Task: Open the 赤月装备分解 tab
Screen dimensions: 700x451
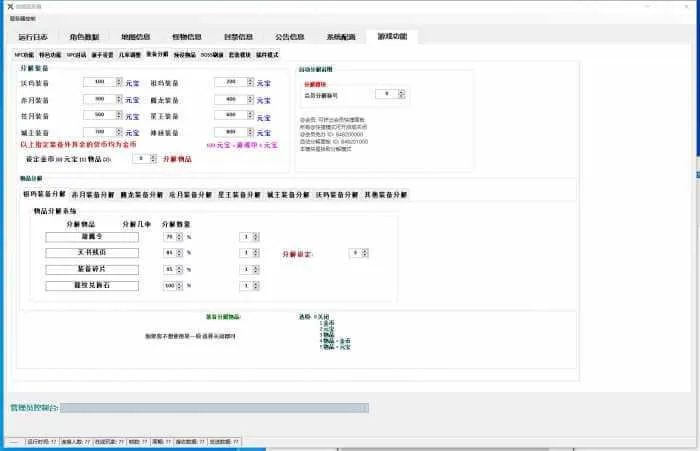Action: pyautogui.click(x=93, y=195)
